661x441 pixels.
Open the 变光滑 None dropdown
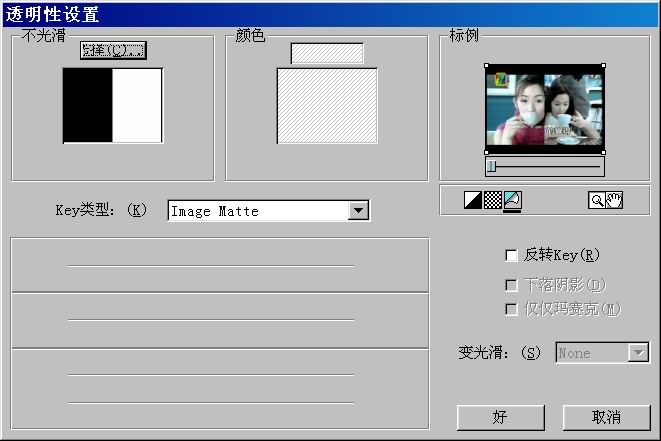point(602,352)
